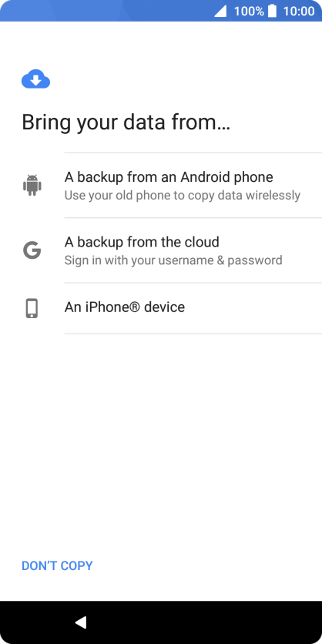This screenshot has width=322, height=644.
Task: Tap the divider line below the heading
Action: tap(193, 153)
